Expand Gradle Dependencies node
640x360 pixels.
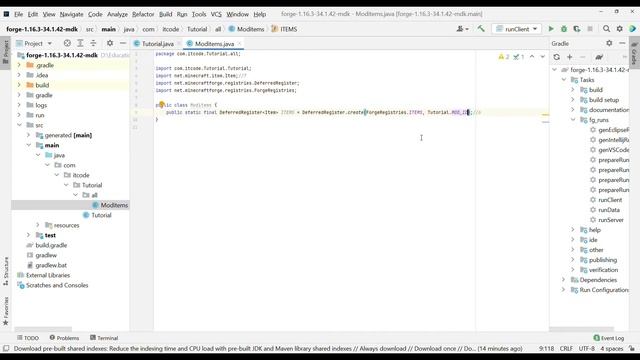pos(563,280)
